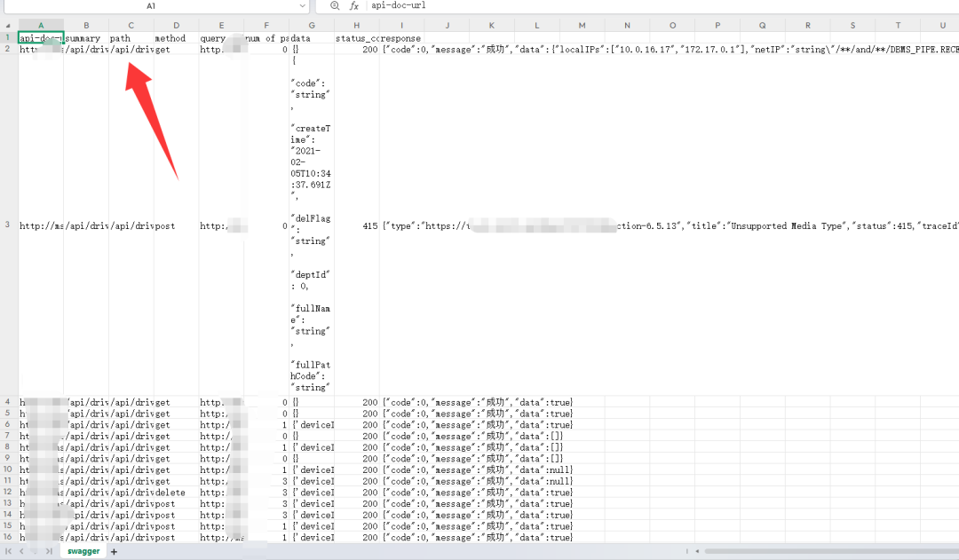Select column S header
The height and width of the screenshot is (560, 959).
click(x=852, y=26)
